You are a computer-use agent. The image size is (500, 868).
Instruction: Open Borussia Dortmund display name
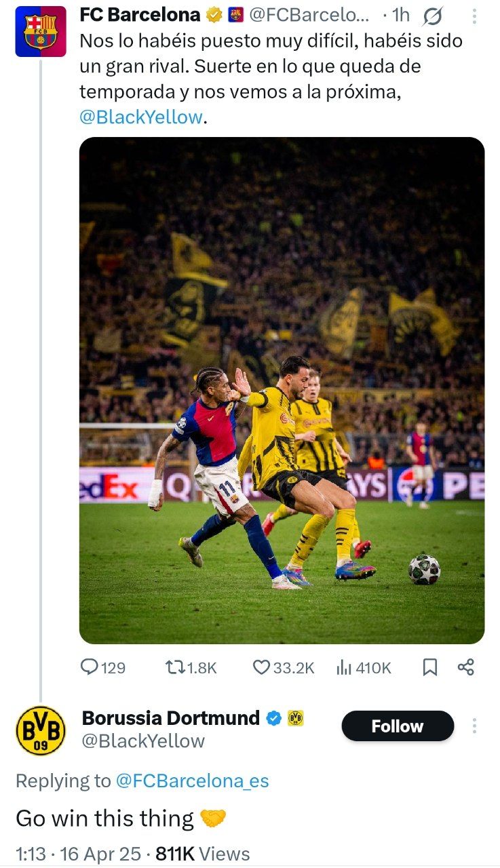pos(171,717)
